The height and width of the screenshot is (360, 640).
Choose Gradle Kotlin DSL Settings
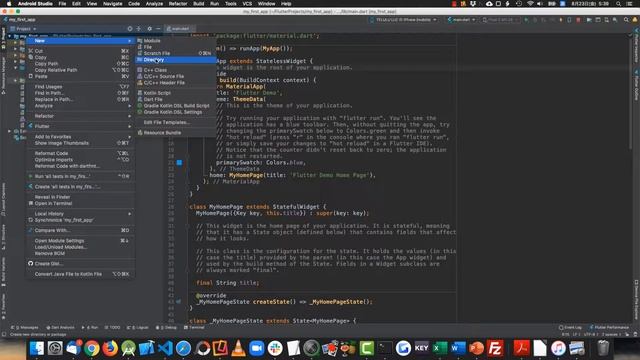click(176, 112)
